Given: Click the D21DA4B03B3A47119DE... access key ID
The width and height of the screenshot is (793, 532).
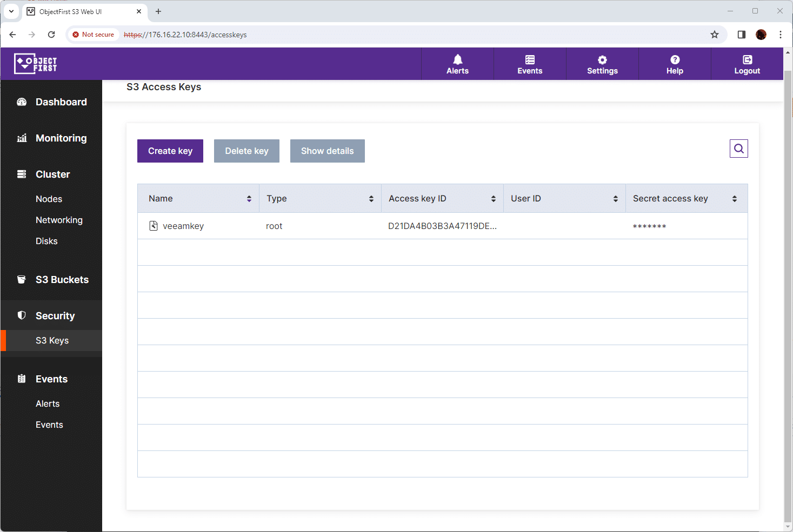Looking at the screenshot, I should pyautogui.click(x=442, y=226).
